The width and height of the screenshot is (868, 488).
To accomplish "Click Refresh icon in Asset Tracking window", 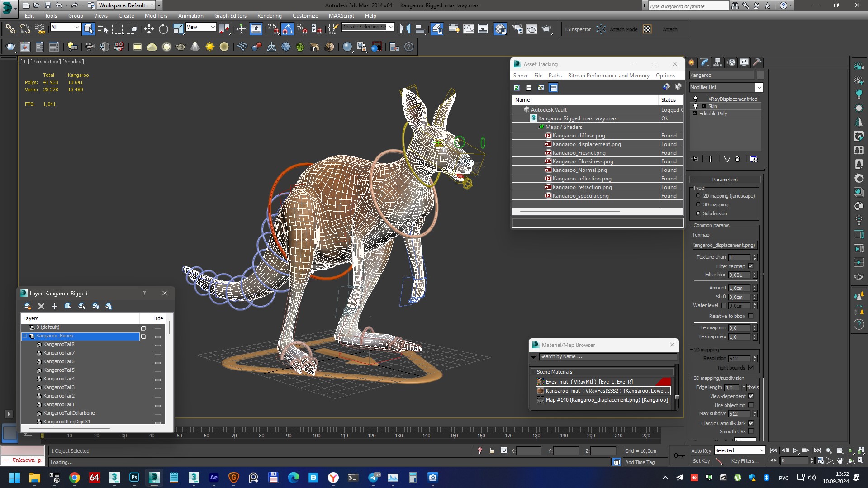I will 517,88.
